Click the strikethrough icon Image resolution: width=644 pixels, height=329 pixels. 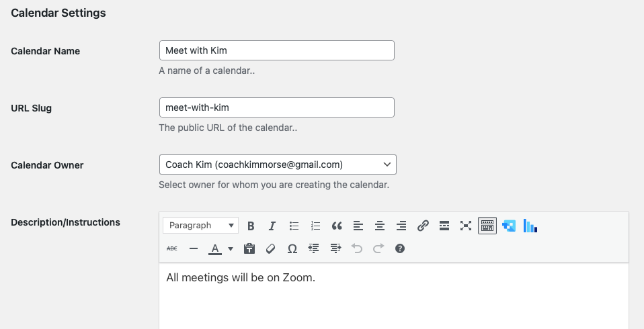pyautogui.click(x=172, y=248)
